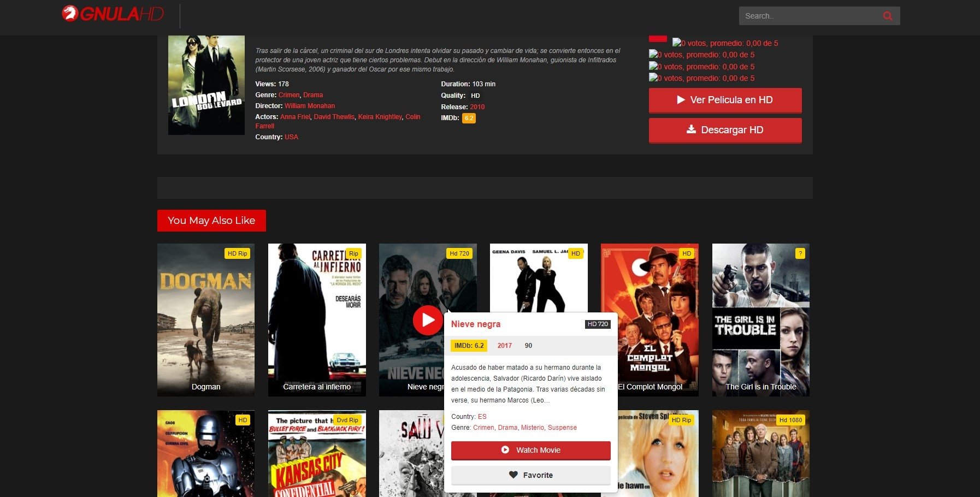Image resolution: width=980 pixels, height=497 pixels.
Task: Open director William Monahan link
Action: coord(310,106)
